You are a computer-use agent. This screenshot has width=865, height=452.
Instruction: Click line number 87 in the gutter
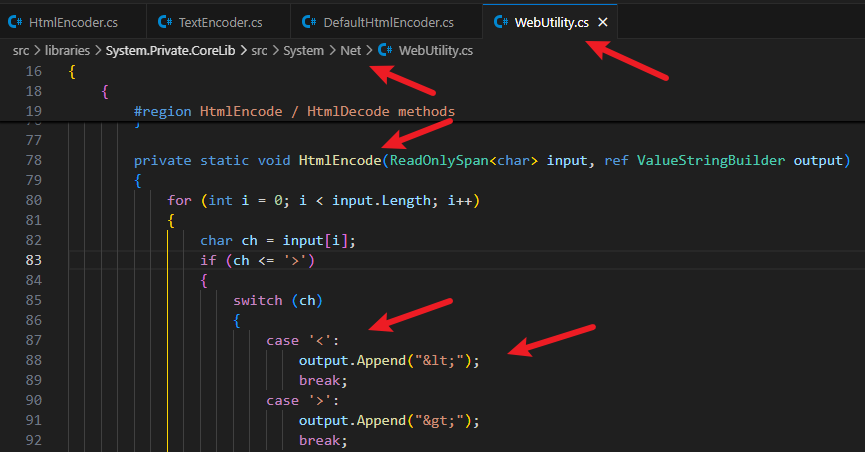34,340
